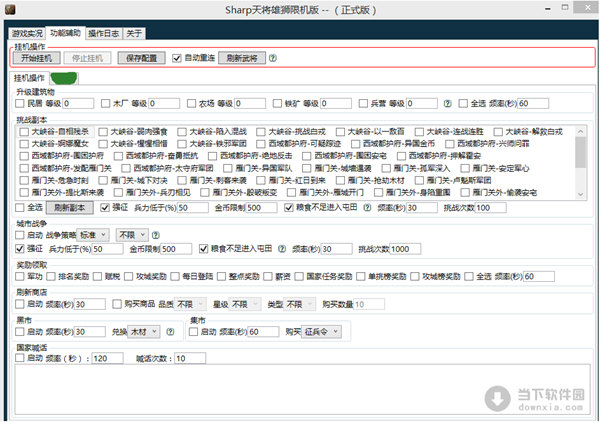Viewport: 600px width, 423px height.
Task: Click the 国家喊话 频率 field showing 120
Action: (108, 358)
